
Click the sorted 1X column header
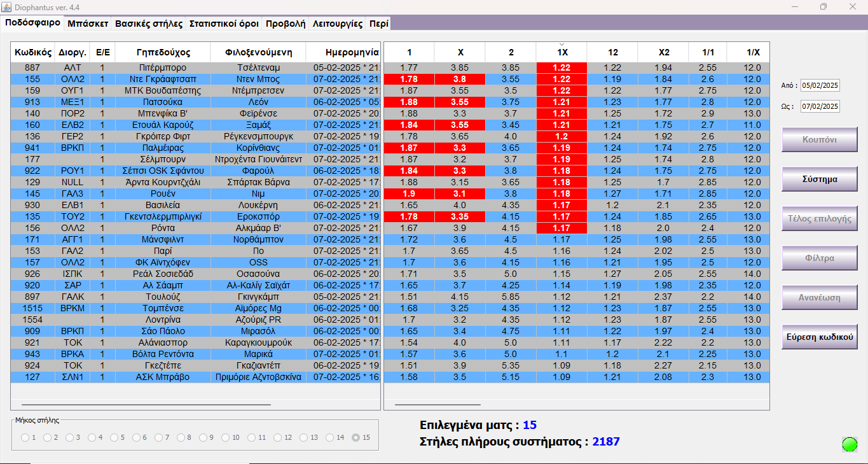(x=561, y=52)
